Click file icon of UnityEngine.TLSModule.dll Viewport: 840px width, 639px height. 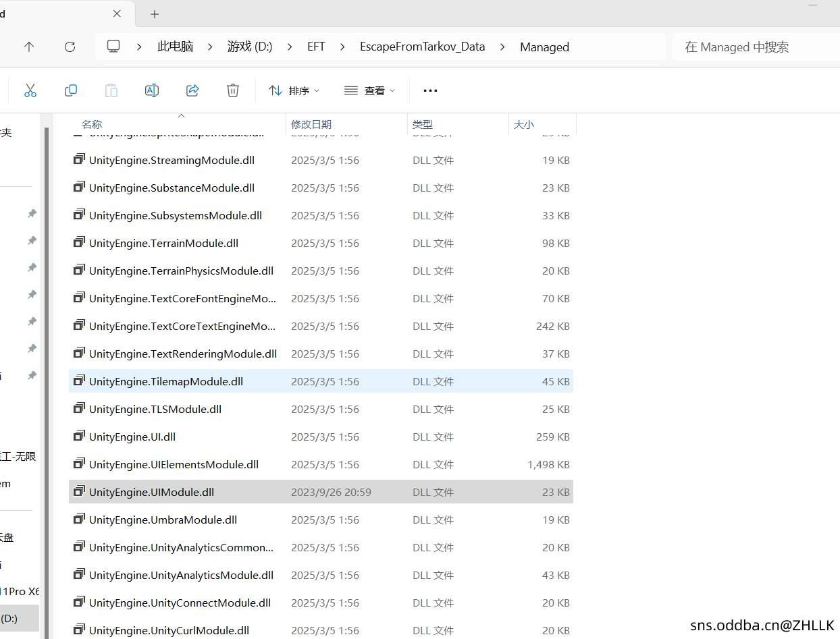click(x=79, y=409)
